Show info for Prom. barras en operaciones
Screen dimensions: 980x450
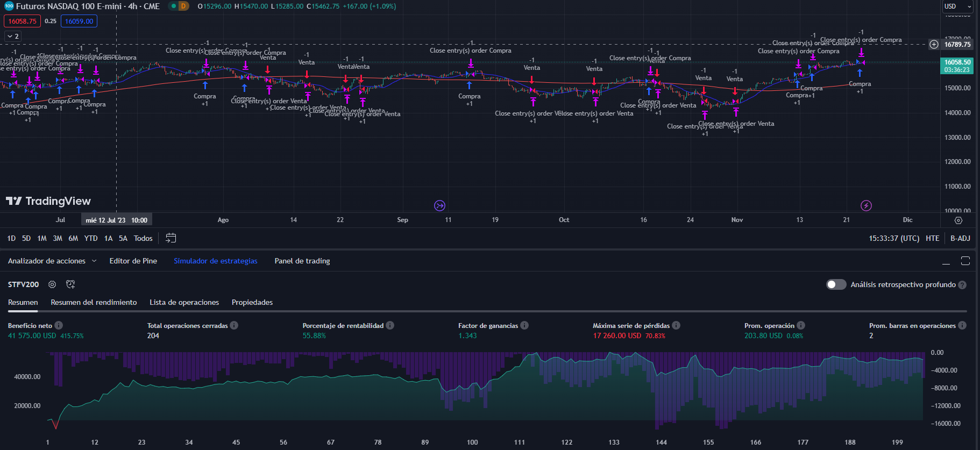962,325
